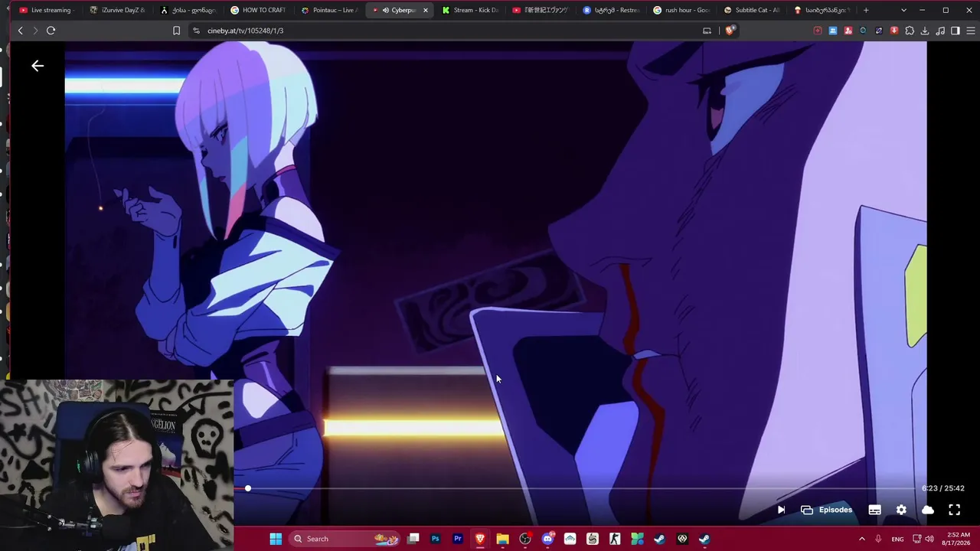The width and height of the screenshot is (980, 551).
Task: Open the Extensions puzzle piece menu
Action: click(910, 31)
